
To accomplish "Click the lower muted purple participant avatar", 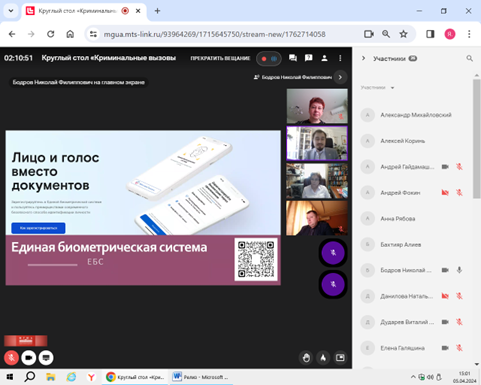I will click(x=333, y=284).
